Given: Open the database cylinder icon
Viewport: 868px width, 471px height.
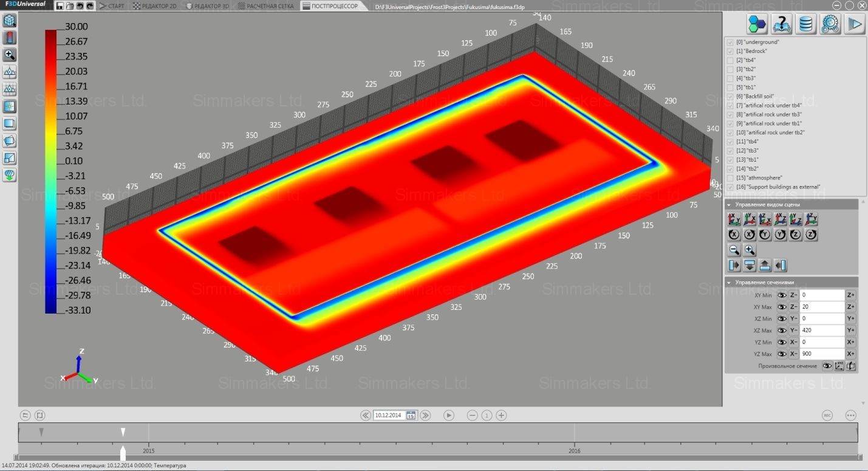Looking at the screenshot, I should point(806,24).
